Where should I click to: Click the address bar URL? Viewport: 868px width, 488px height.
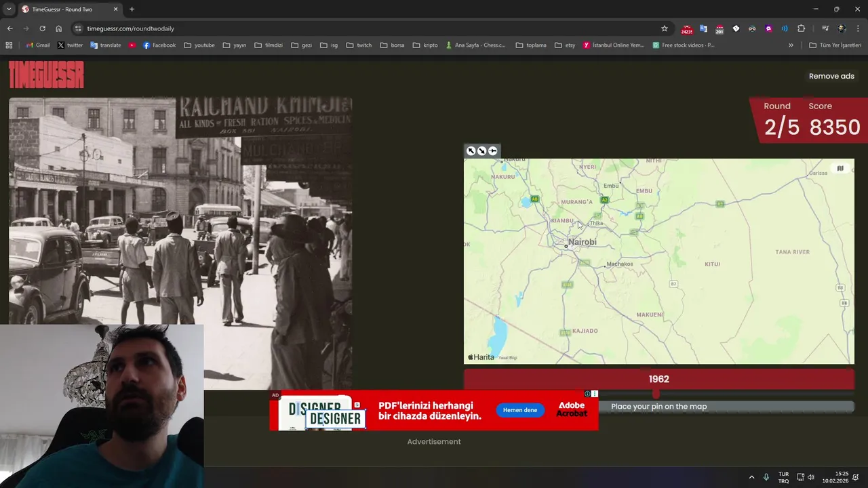pyautogui.click(x=131, y=28)
